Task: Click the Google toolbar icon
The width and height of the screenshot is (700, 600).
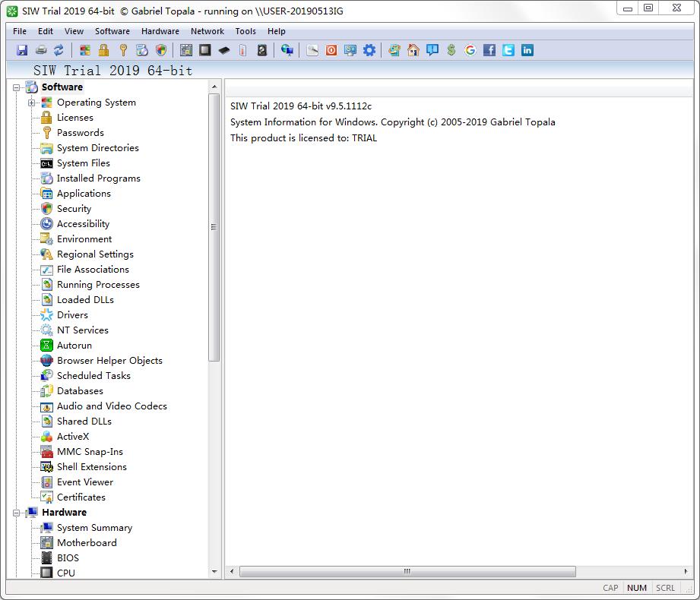Action: 470,50
